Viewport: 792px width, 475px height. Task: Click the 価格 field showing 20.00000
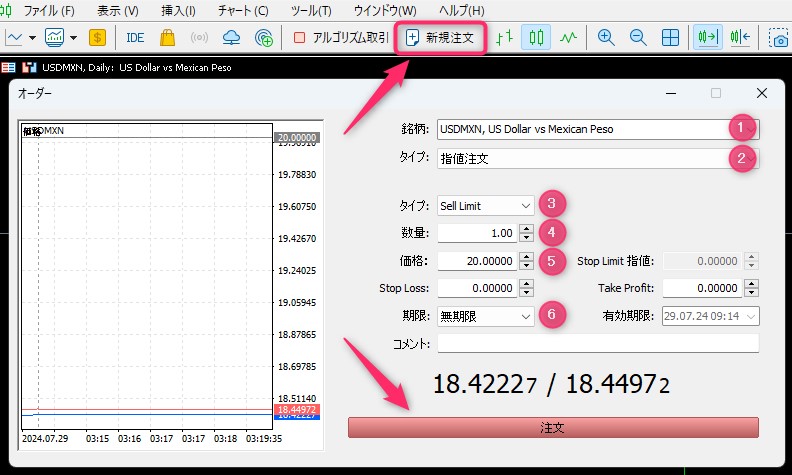click(477, 261)
